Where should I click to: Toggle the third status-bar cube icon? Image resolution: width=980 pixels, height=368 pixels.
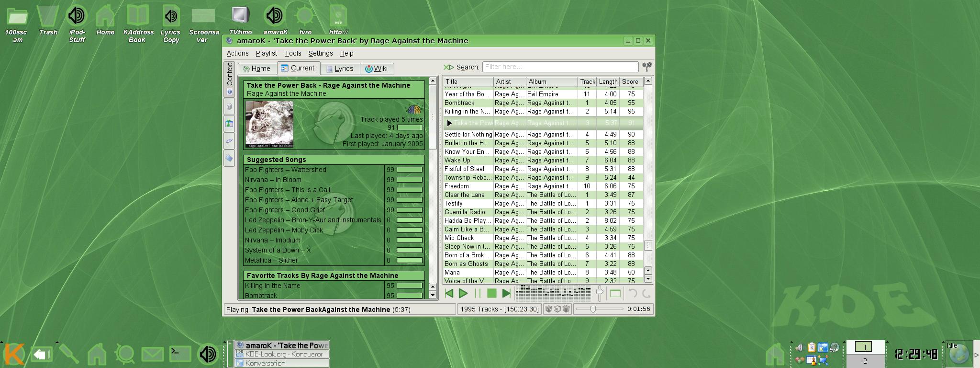pyautogui.click(x=566, y=309)
